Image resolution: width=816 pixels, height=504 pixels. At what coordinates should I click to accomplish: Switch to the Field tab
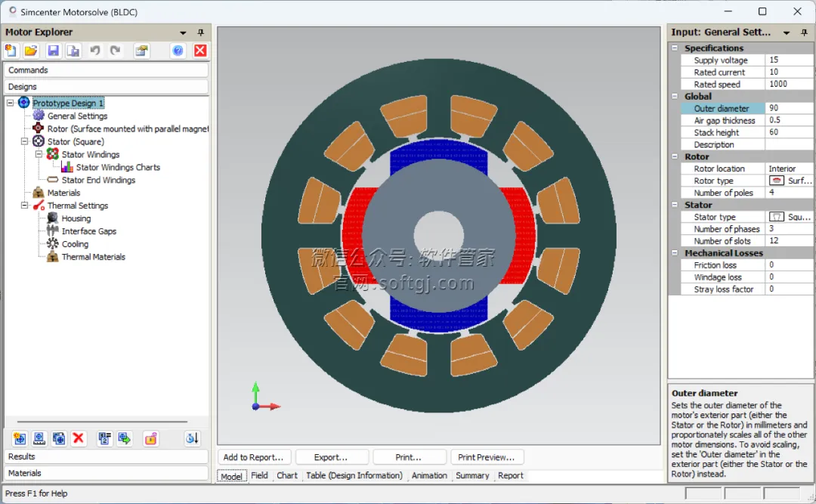[x=259, y=475]
